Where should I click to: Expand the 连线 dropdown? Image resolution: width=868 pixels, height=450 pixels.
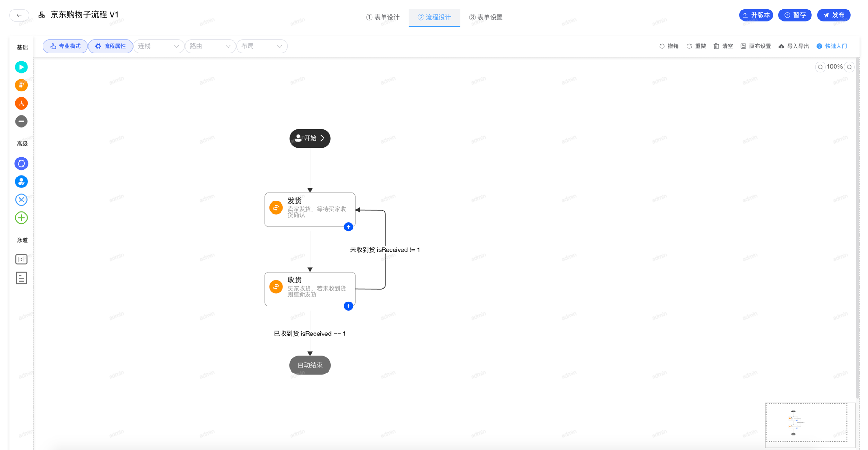[x=158, y=46]
